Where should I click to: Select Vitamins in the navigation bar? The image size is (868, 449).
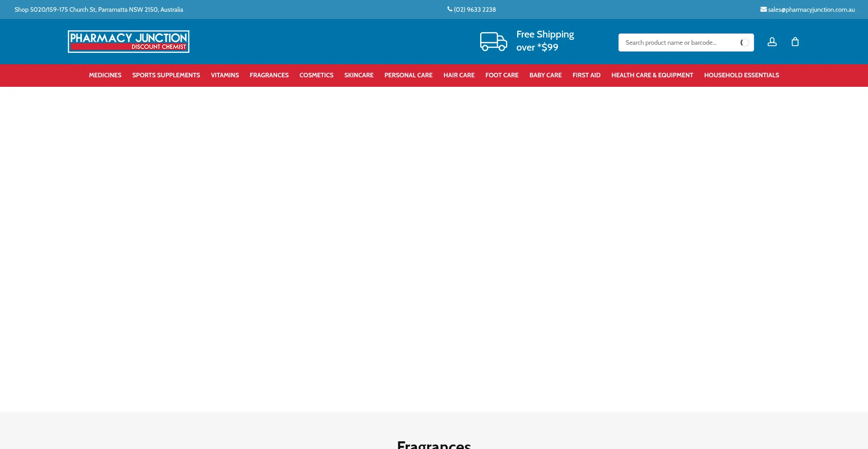225,76
